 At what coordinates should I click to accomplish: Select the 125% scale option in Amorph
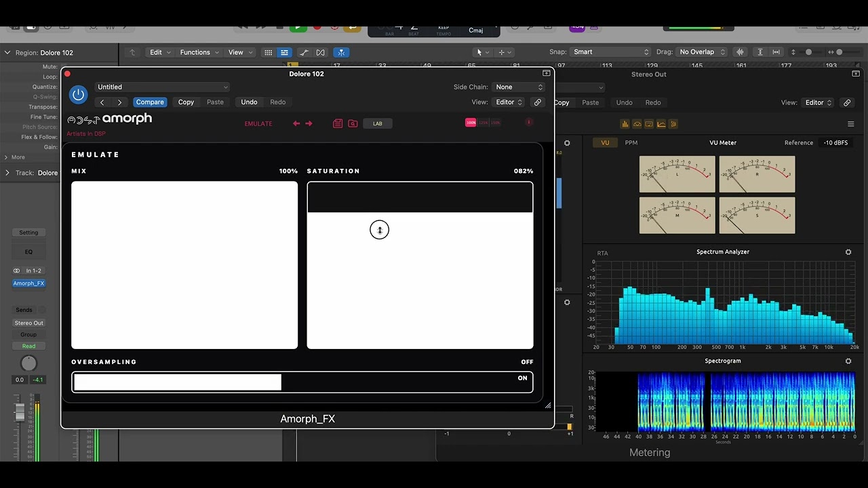click(484, 123)
